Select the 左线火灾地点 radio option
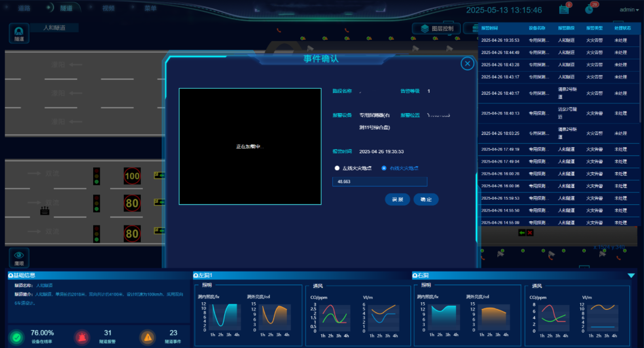The height and width of the screenshot is (348, 644). point(337,168)
